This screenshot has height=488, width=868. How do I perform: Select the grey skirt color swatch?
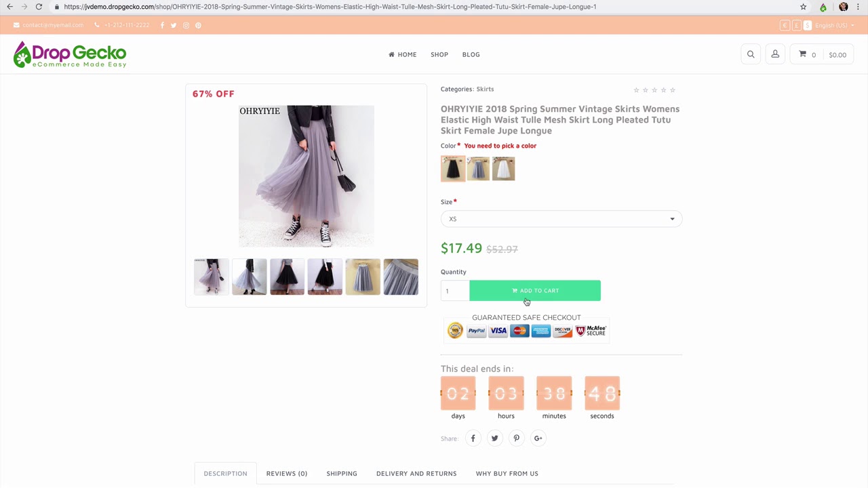click(x=478, y=169)
